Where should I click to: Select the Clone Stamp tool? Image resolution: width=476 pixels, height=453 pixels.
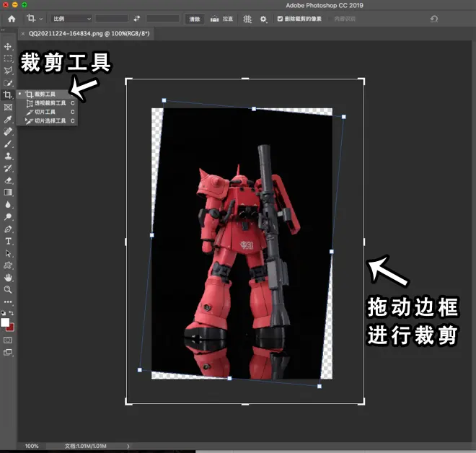pyautogui.click(x=8, y=156)
